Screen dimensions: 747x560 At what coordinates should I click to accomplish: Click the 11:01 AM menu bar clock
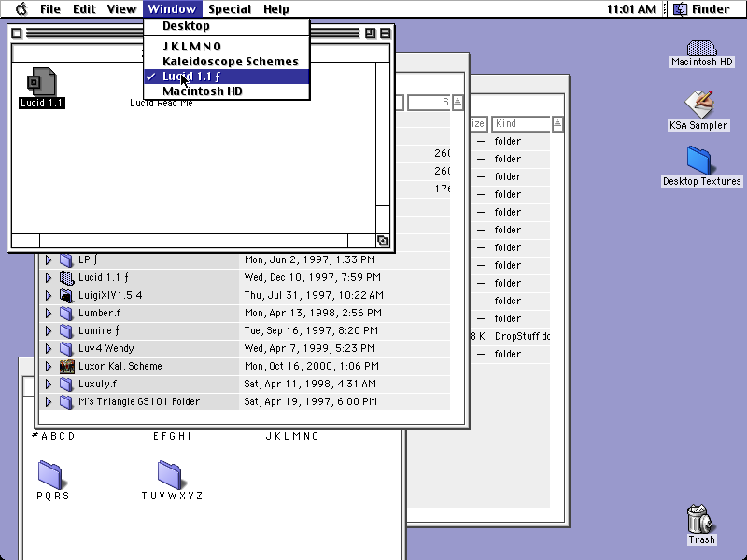point(631,9)
